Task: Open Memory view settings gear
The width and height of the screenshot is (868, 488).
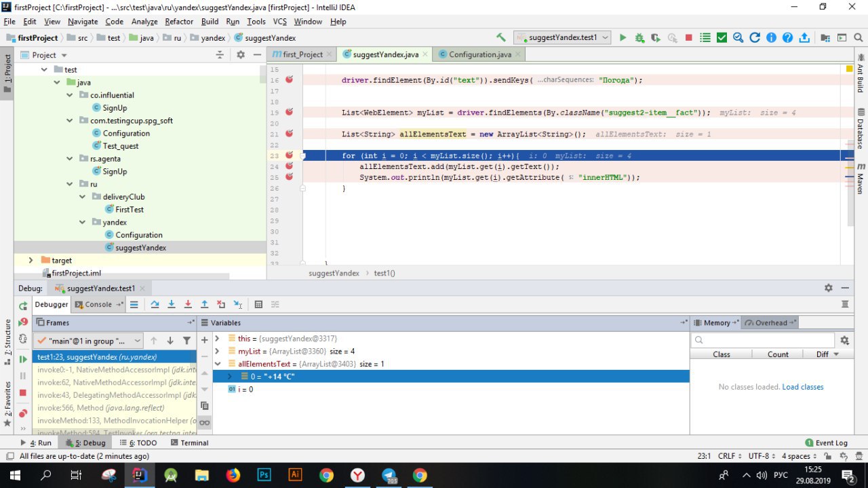Action: (844, 340)
